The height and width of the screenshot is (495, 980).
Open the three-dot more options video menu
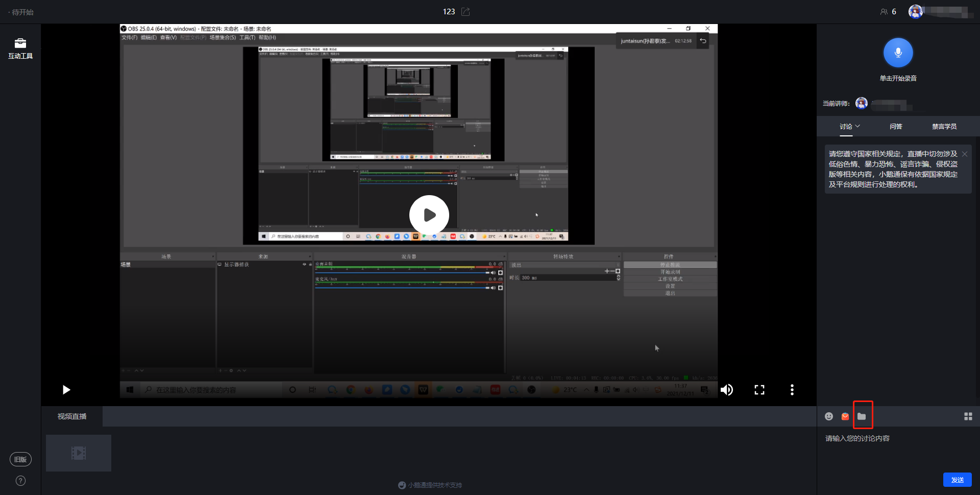(x=792, y=390)
